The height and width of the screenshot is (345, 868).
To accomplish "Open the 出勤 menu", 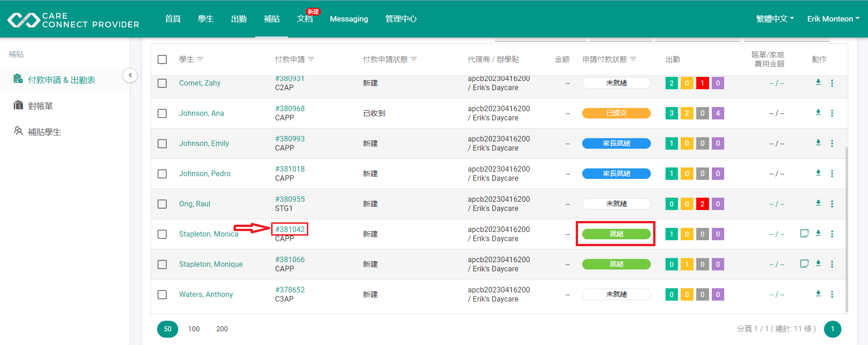I will click(239, 19).
